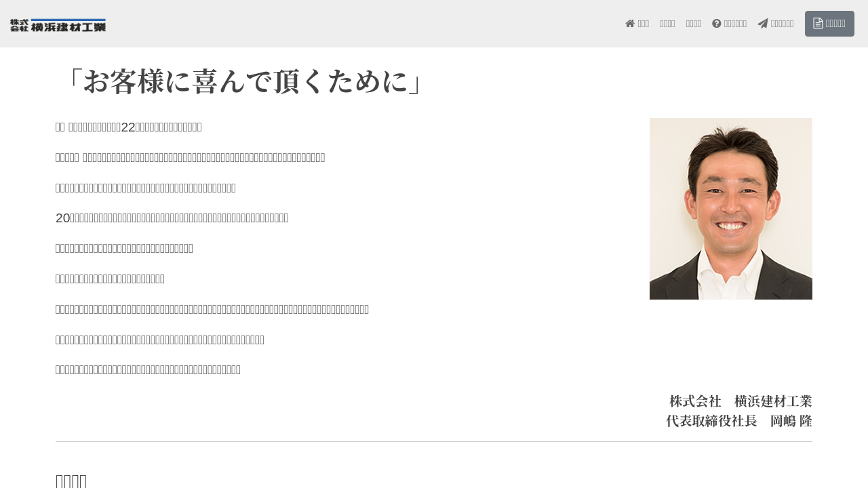
Task: Click the document icon in gray button
Action: coord(818,24)
